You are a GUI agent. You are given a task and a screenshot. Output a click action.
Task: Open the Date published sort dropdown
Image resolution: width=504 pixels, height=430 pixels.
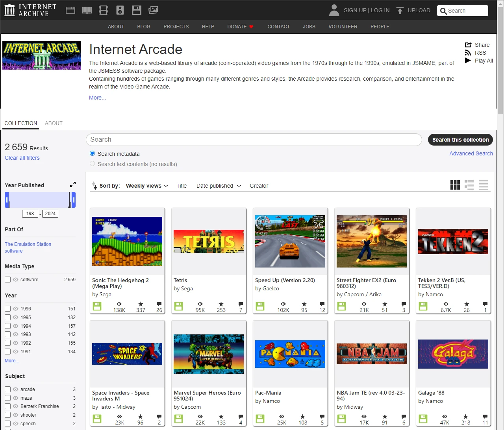219,186
